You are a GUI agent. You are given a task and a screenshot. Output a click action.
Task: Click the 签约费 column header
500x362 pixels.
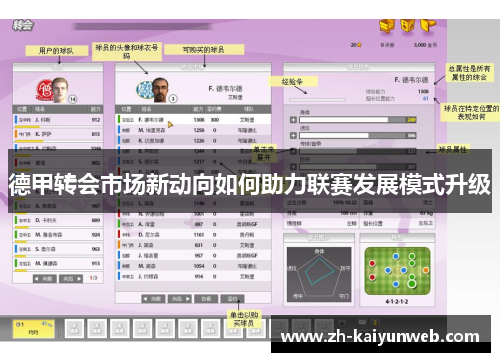tap(214, 109)
